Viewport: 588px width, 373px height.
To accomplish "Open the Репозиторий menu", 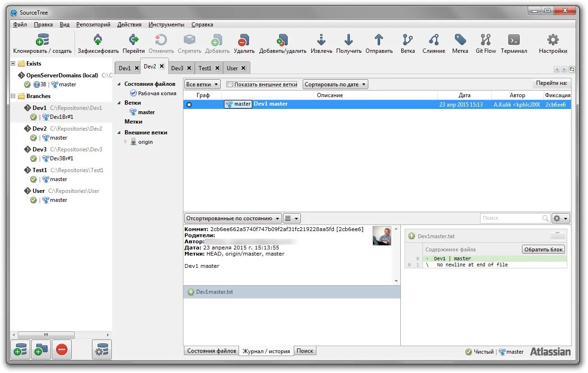I will (93, 25).
